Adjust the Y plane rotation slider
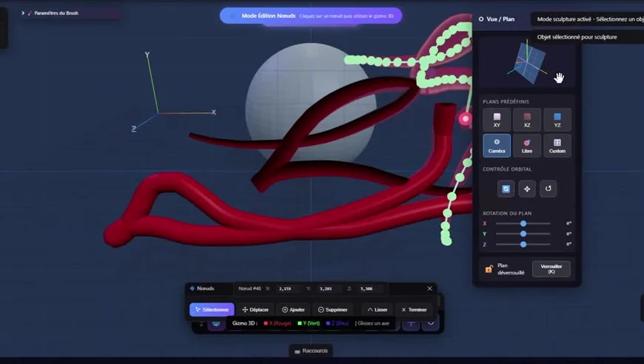This screenshot has width=644, height=364. 523,234
